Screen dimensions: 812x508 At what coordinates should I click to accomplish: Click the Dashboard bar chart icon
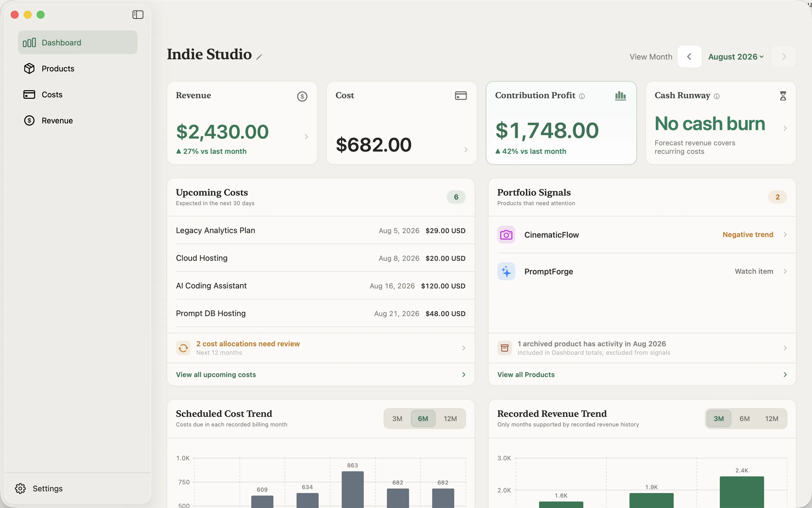[x=29, y=43]
